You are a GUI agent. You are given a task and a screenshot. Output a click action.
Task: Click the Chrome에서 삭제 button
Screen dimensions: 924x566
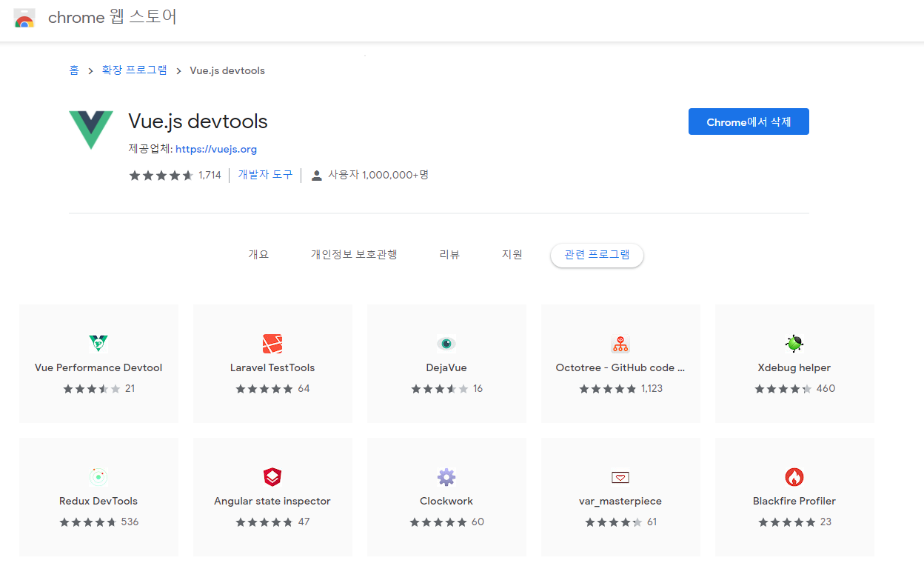(x=749, y=121)
